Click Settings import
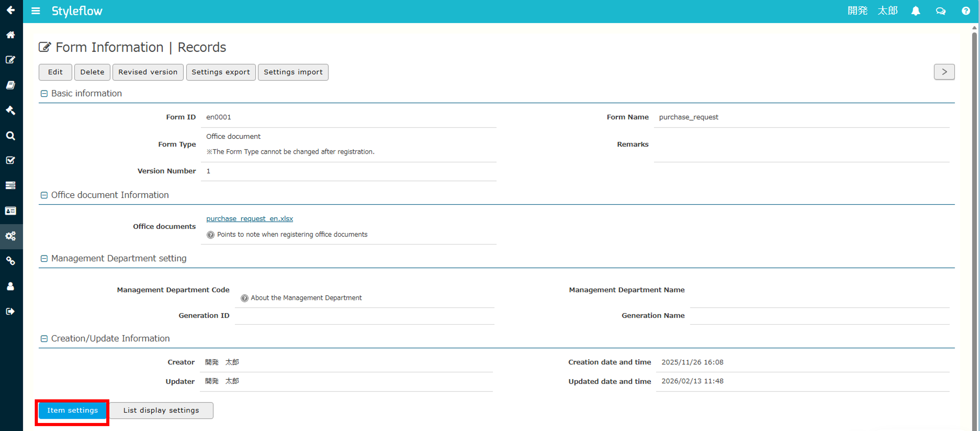The height and width of the screenshot is (431, 980). 293,72
